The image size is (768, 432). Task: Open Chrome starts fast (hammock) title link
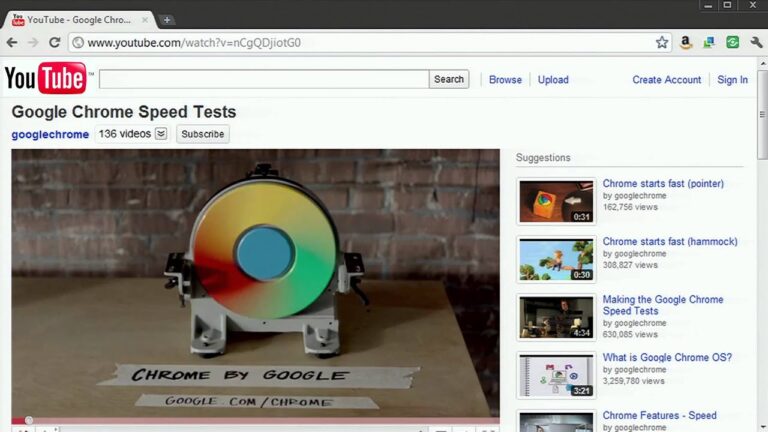[670, 241]
